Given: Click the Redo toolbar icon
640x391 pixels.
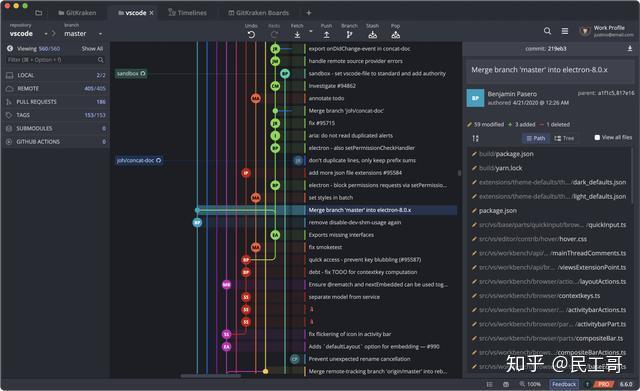Looking at the screenshot, I should click(x=274, y=35).
